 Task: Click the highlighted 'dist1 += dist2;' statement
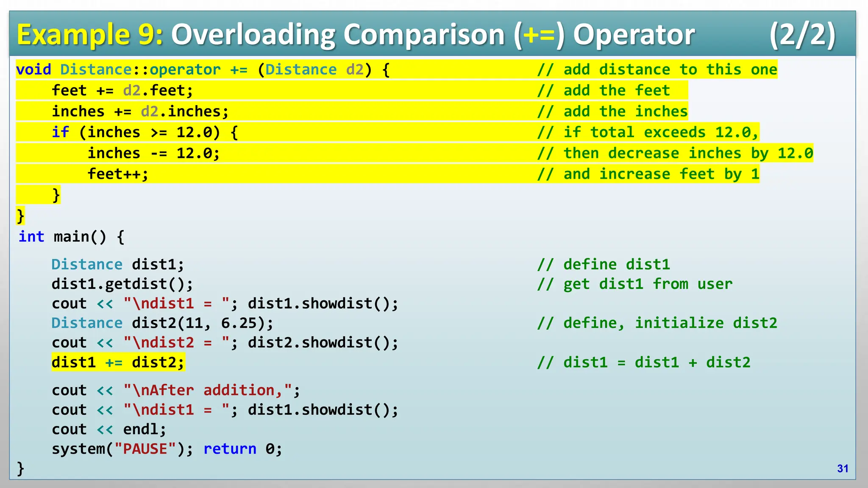click(x=118, y=363)
